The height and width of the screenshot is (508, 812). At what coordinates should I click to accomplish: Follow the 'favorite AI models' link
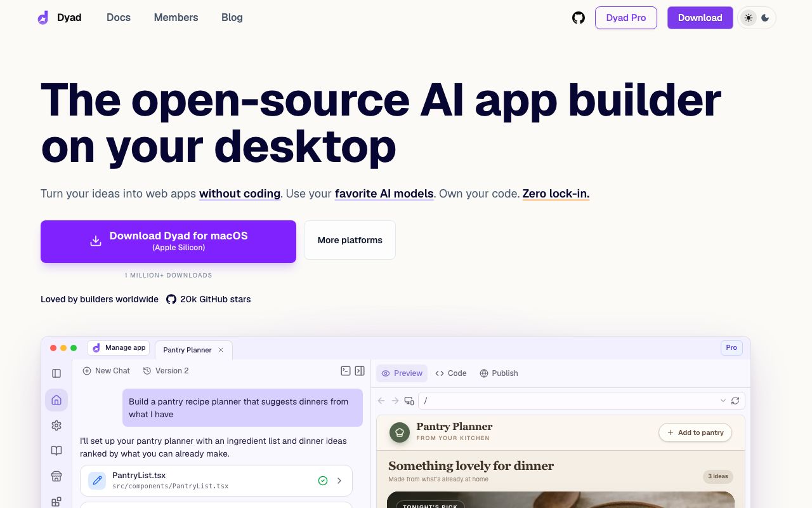tap(384, 194)
